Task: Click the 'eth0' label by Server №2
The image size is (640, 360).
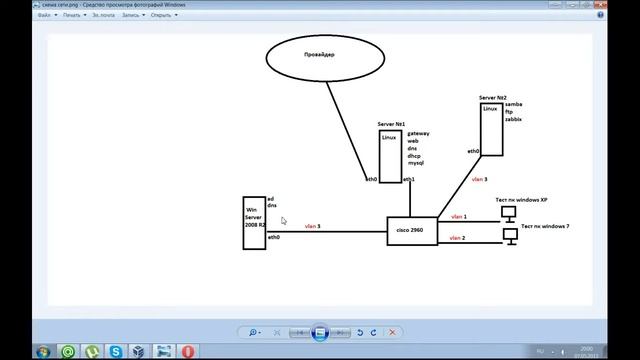Action: 473,151
